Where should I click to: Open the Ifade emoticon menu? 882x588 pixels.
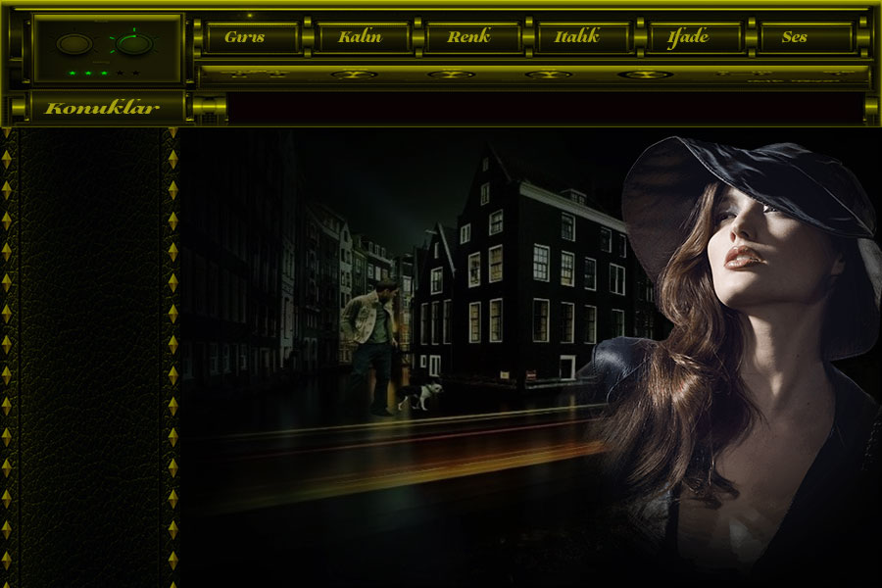click(688, 37)
